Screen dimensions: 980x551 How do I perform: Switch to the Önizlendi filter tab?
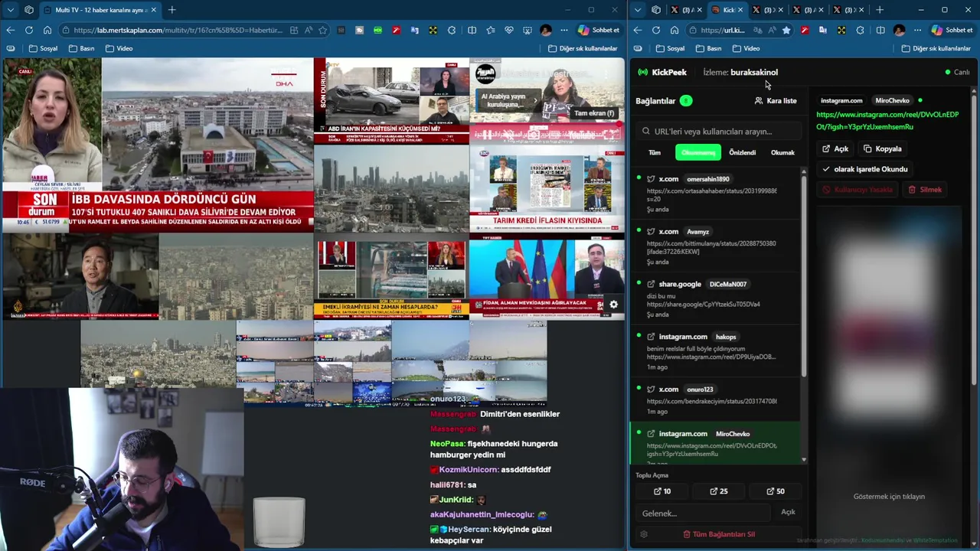(x=742, y=152)
